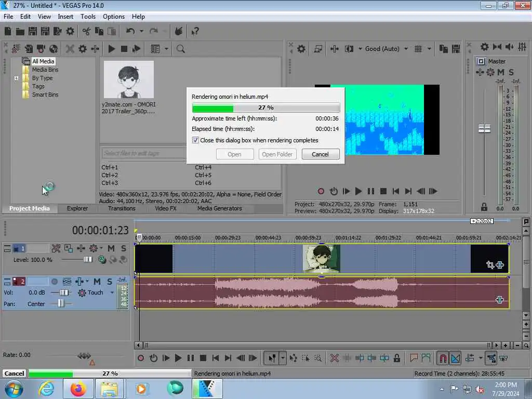Viewport: 532px width, 399px height.
Task: Toggle Arm for Record on audio track 2
Action: coord(54,282)
